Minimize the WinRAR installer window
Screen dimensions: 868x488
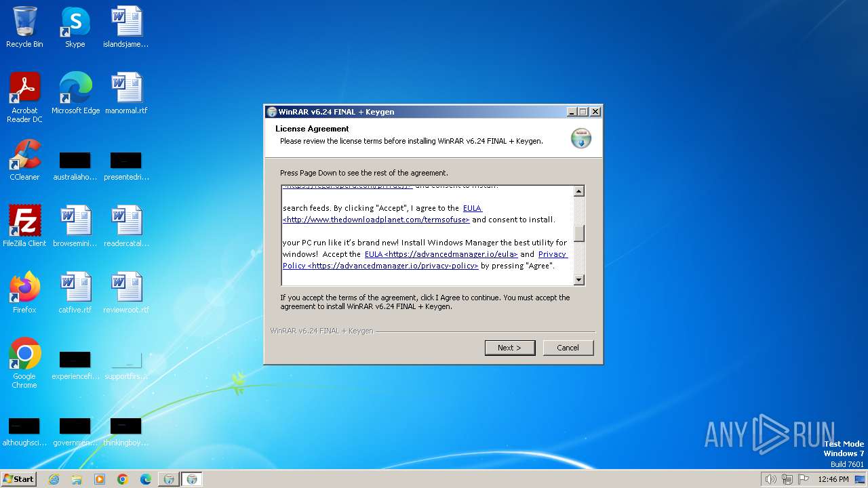(572, 112)
